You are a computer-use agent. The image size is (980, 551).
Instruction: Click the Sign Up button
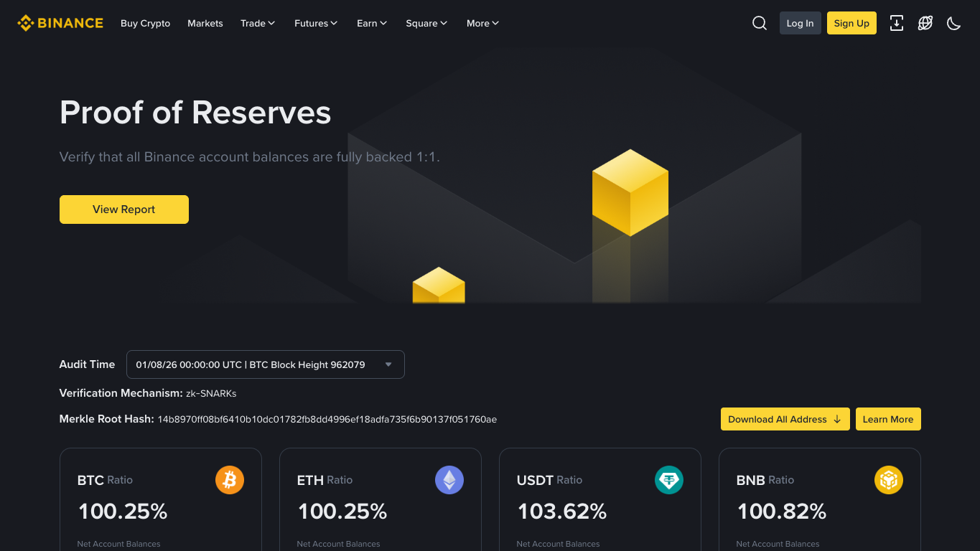coord(851,23)
